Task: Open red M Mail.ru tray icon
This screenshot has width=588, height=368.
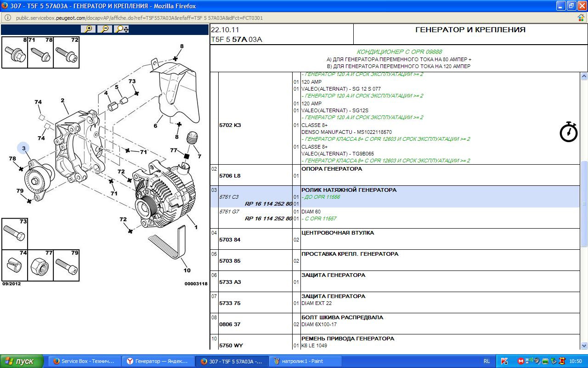Action: [520, 361]
